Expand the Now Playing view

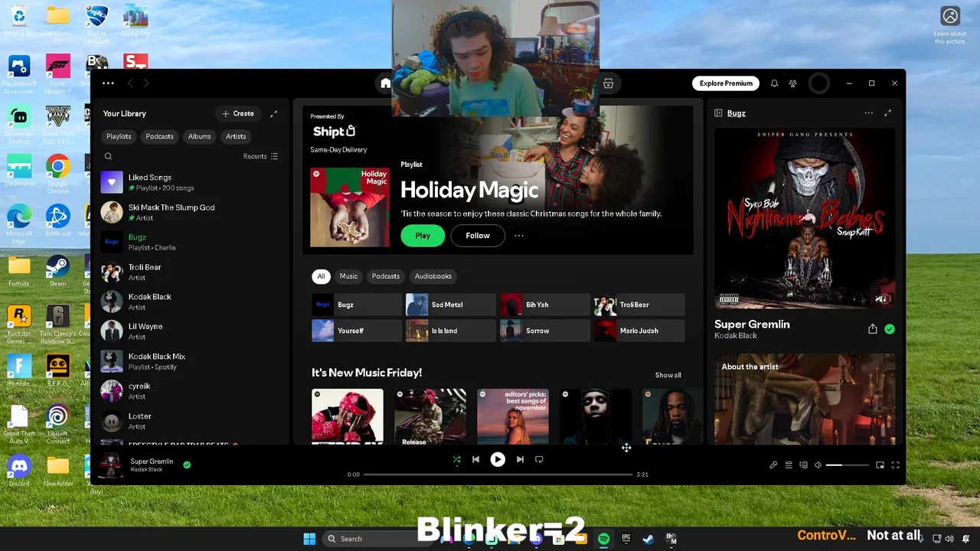click(888, 113)
